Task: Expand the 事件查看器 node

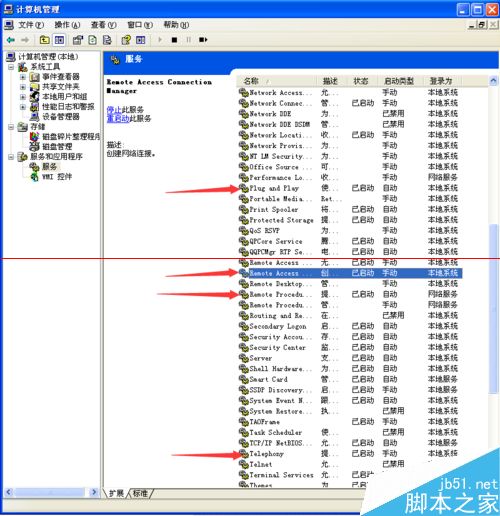Action: pos(23,77)
